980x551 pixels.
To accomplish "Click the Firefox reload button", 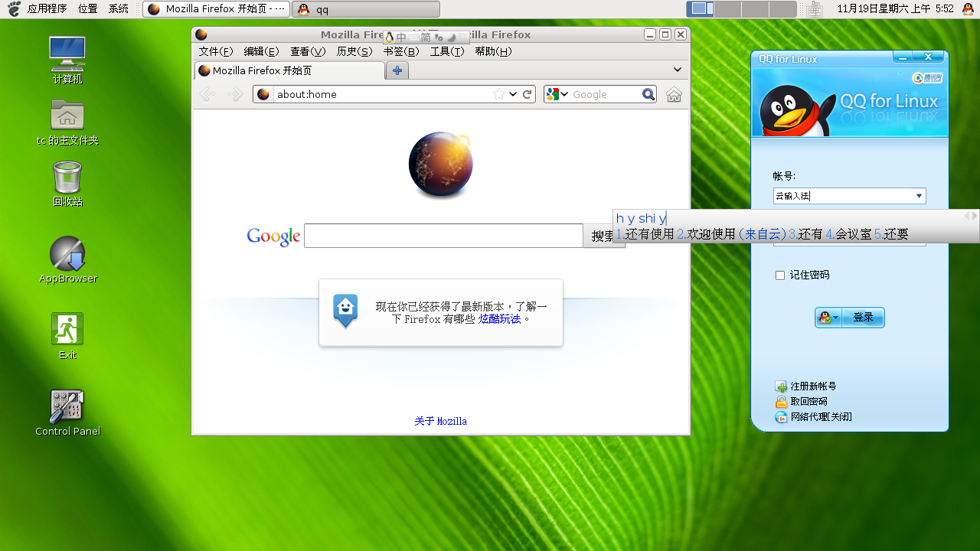I will pos(528,94).
